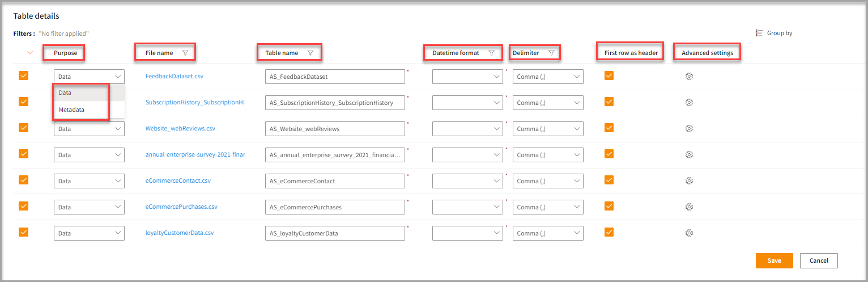Click the AS_eCommerceContact table name field
The image size is (868, 282).
pyautogui.click(x=335, y=181)
